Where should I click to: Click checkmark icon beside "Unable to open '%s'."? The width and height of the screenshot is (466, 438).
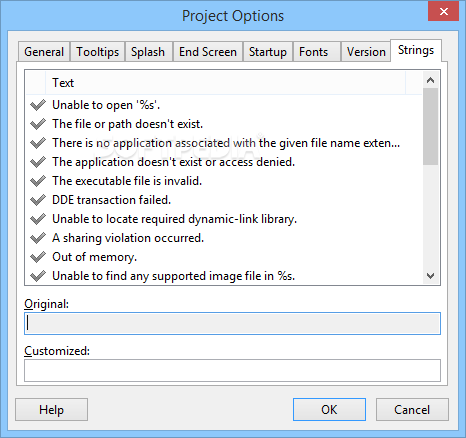38,105
